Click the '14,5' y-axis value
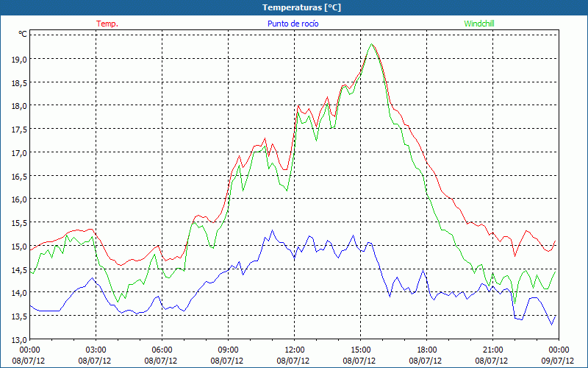Screen dimensions: 588x368 tap(19, 269)
